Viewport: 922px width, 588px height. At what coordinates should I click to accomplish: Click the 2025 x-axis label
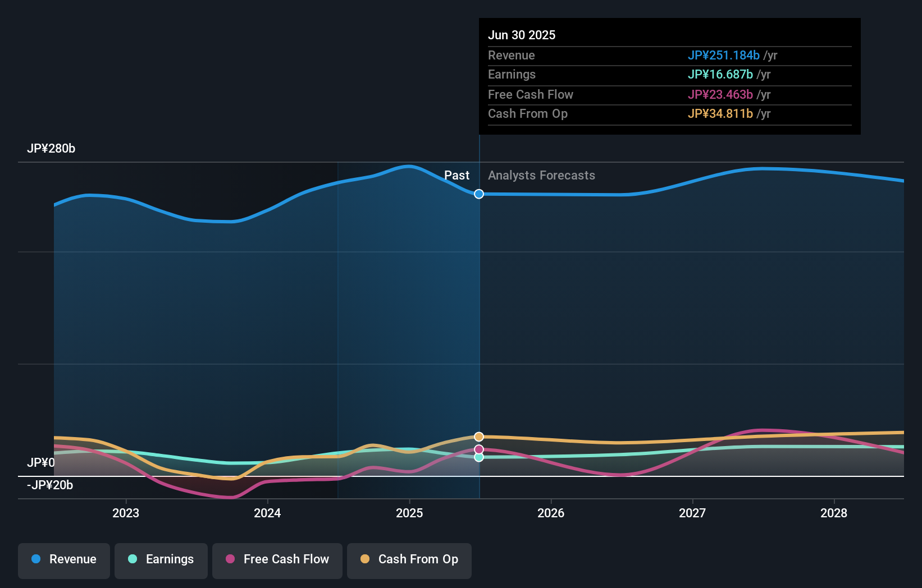click(x=409, y=513)
